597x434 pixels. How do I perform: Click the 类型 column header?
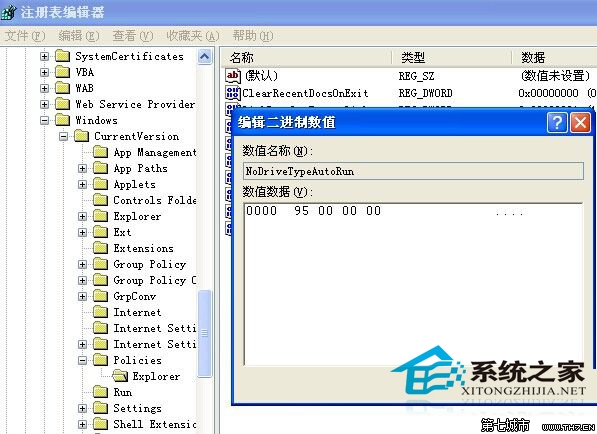coord(452,57)
